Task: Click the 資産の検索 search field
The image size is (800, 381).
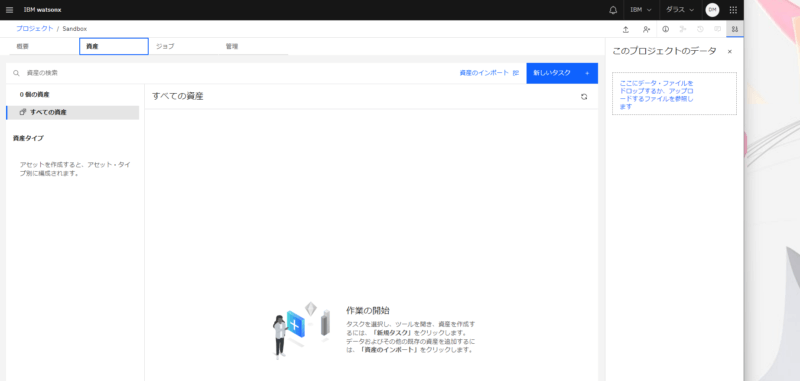Action: (x=230, y=73)
